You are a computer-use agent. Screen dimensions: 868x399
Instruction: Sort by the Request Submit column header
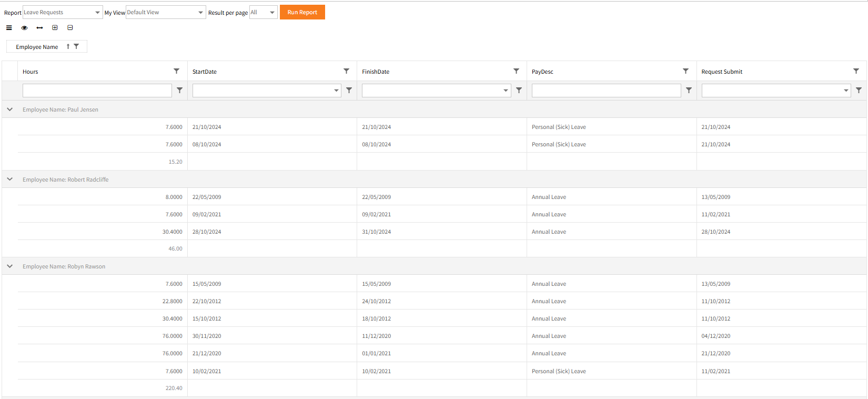pyautogui.click(x=722, y=72)
